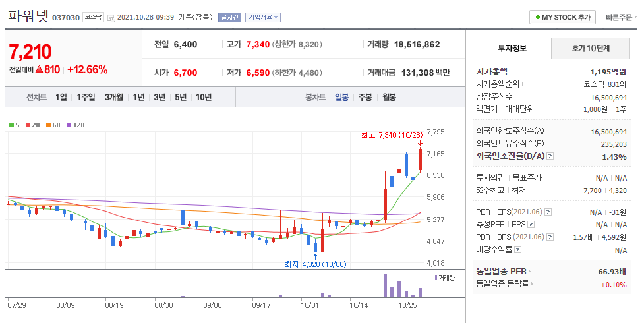Click the stock code 037030

coord(66,18)
